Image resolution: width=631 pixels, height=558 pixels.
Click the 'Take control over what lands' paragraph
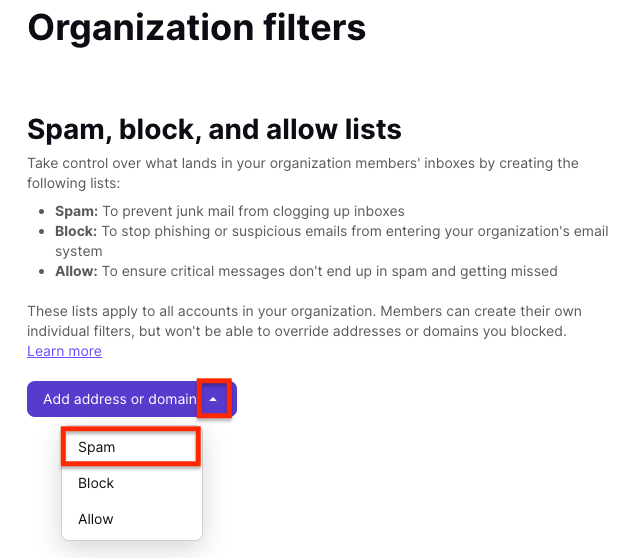coord(303,173)
